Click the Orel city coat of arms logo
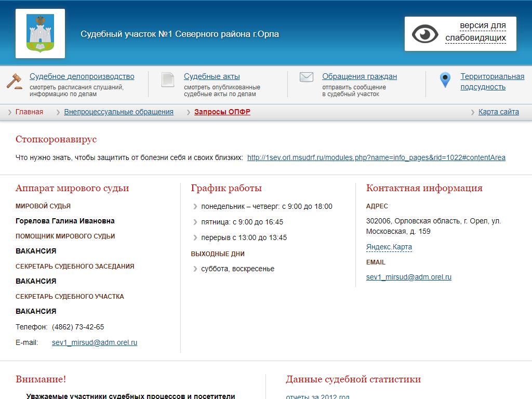Image resolution: width=532 pixels, height=399 pixels. [x=40, y=33]
